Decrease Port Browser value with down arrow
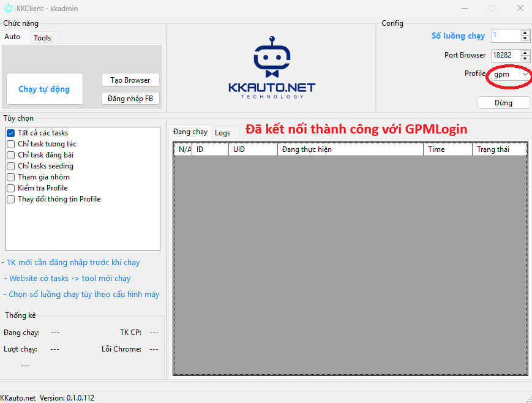The height and width of the screenshot is (403, 532). 525,58
